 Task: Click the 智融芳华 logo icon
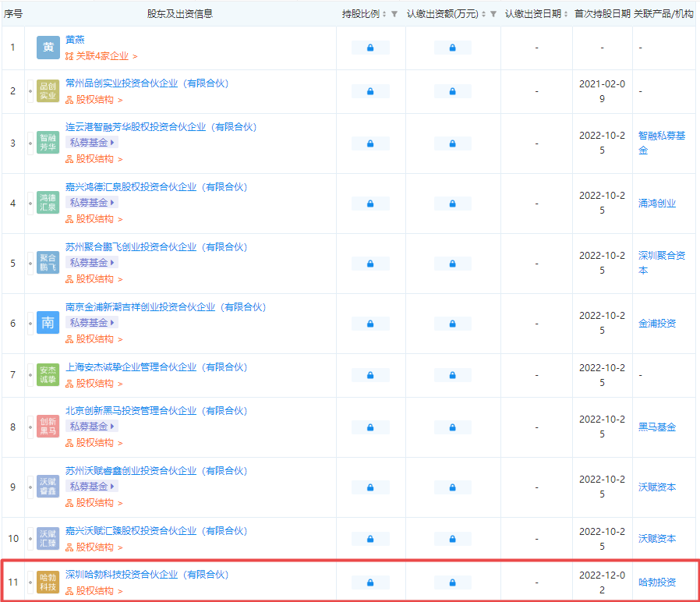click(48, 143)
